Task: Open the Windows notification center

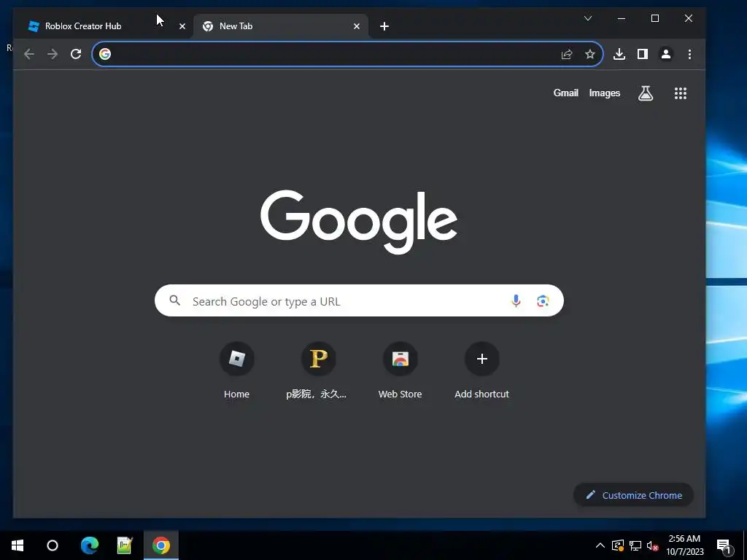Action: (x=724, y=547)
